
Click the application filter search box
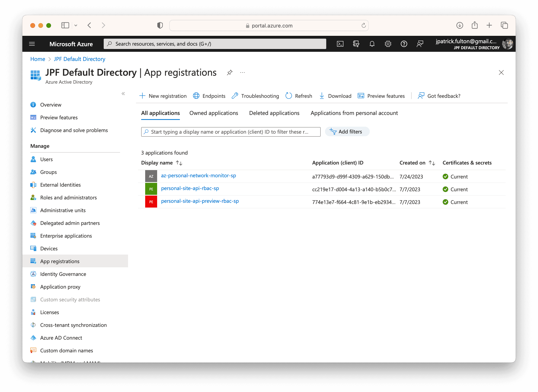click(x=231, y=132)
